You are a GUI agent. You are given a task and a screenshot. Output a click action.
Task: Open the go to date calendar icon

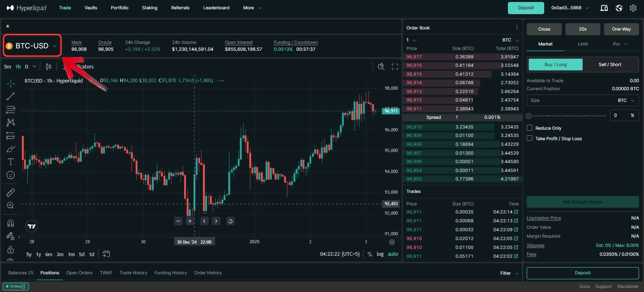click(106, 254)
